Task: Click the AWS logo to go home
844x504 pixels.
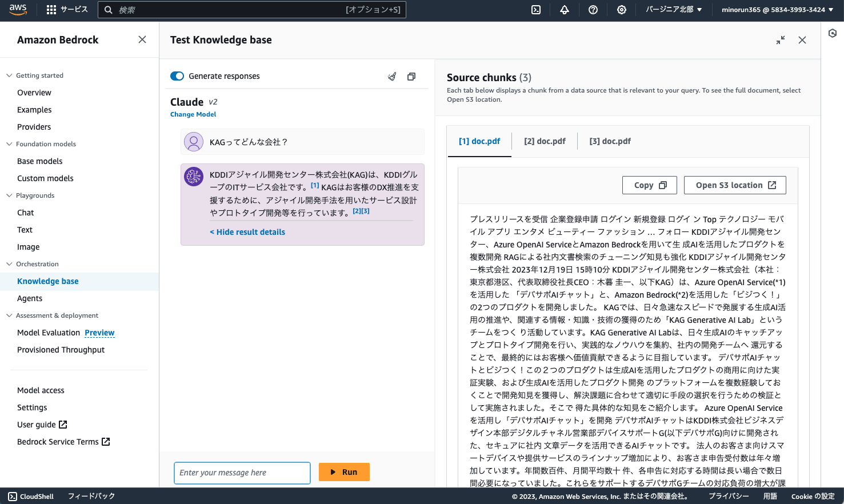Action: (x=18, y=9)
